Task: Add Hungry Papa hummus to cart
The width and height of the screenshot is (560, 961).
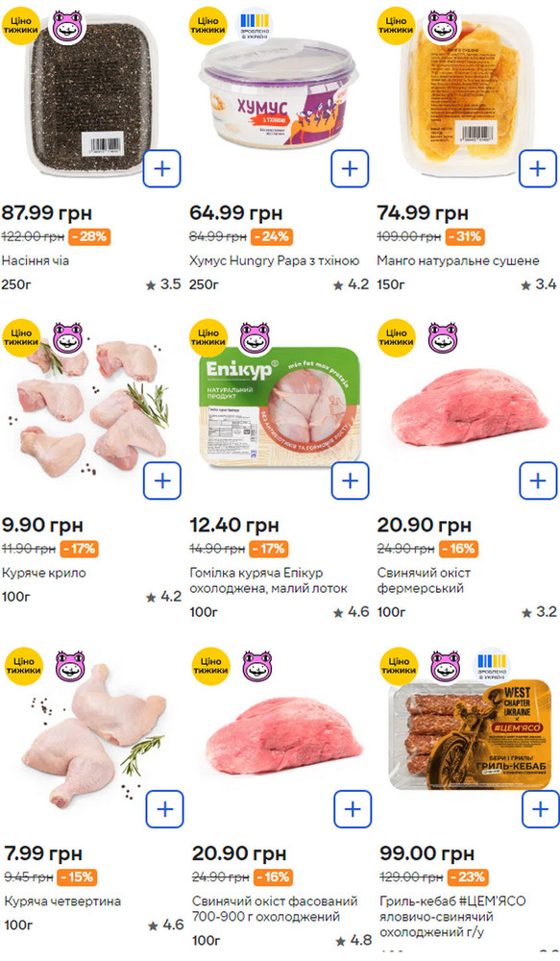Action: pyautogui.click(x=350, y=168)
